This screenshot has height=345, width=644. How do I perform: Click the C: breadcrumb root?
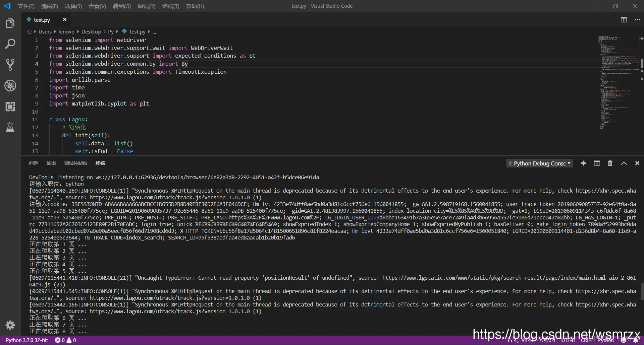click(30, 31)
